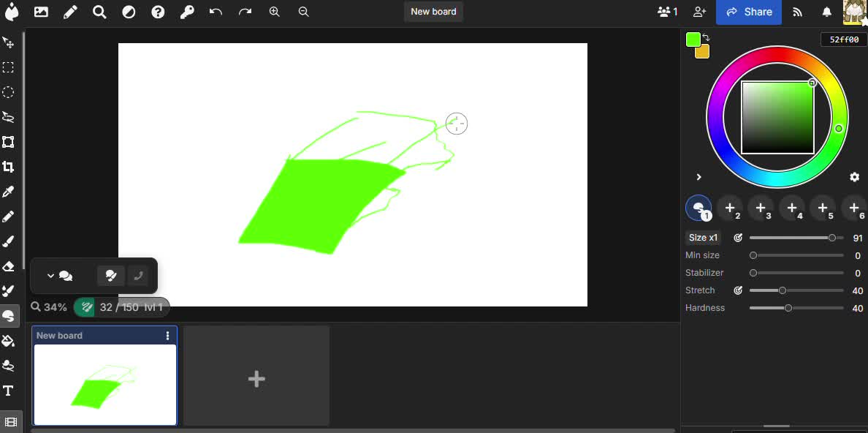Toggle the voice call button

[138, 276]
